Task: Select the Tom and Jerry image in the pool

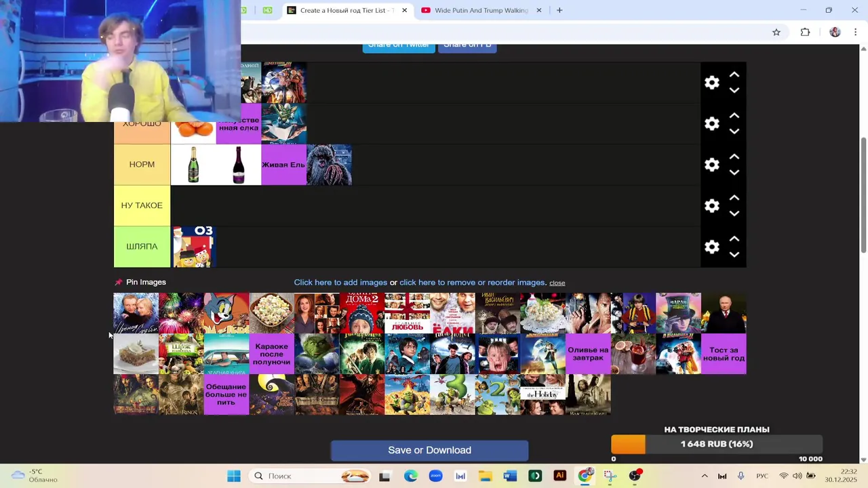Action: pos(226,313)
